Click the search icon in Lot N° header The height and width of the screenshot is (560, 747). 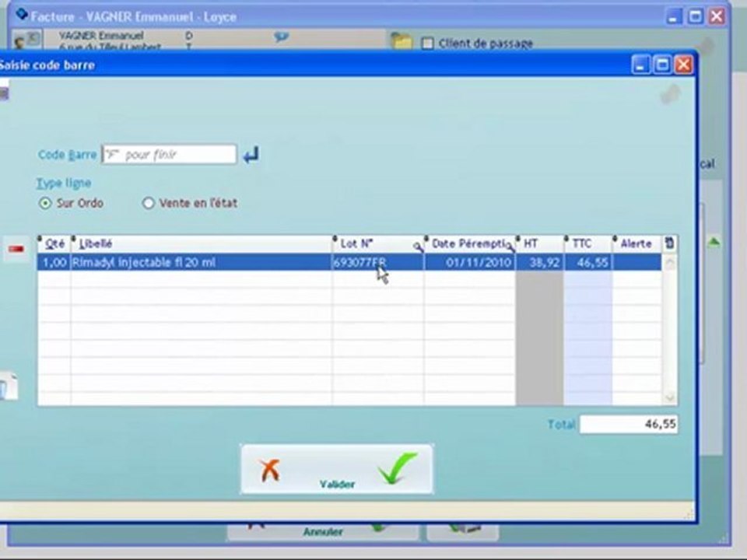[x=418, y=247]
